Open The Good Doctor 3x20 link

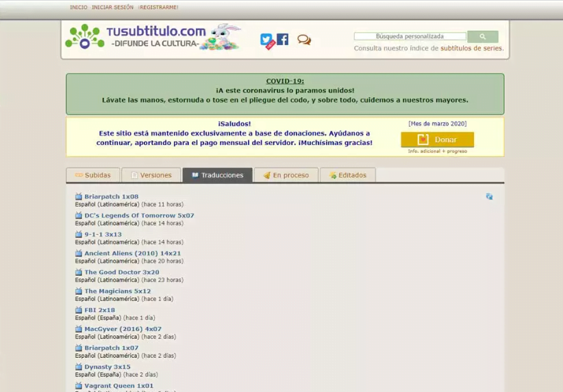point(121,272)
